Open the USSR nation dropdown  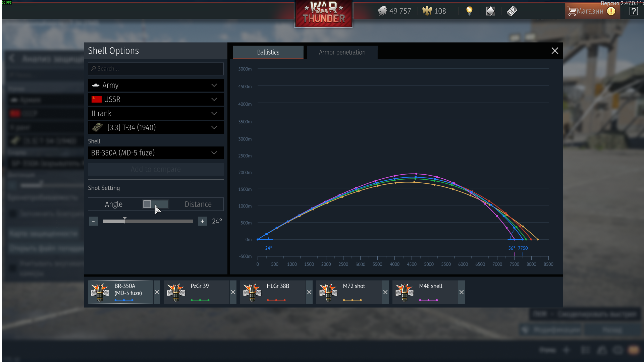point(156,100)
